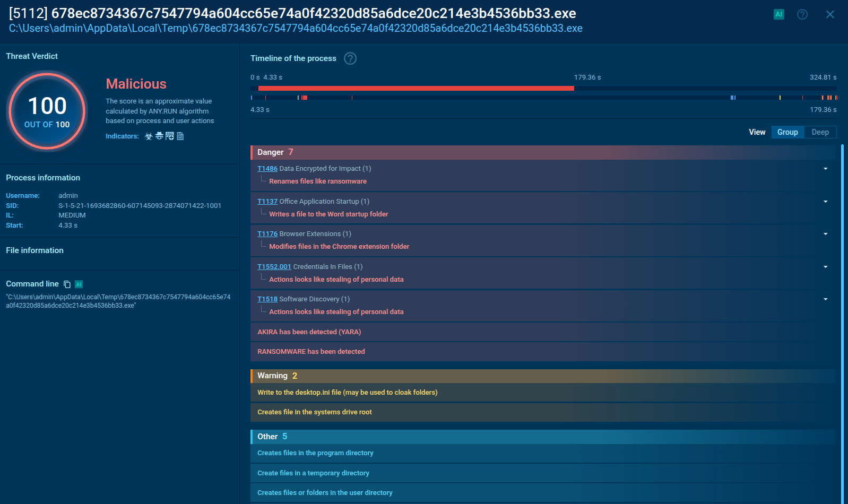Click the Process information section heading
848x504 pixels.
(43, 178)
